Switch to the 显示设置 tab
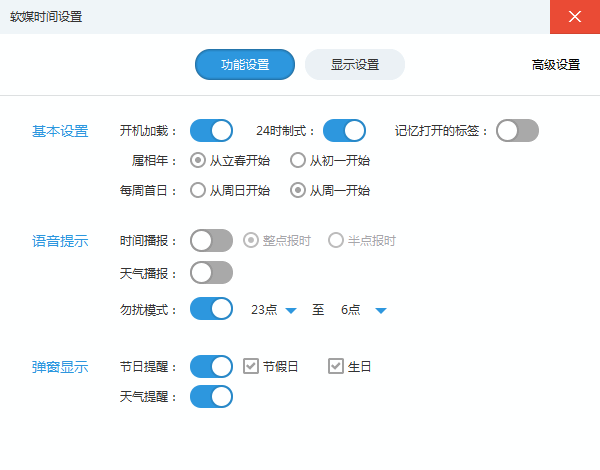The height and width of the screenshot is (470, 600). pyautogui.click(x=355, y=64)
